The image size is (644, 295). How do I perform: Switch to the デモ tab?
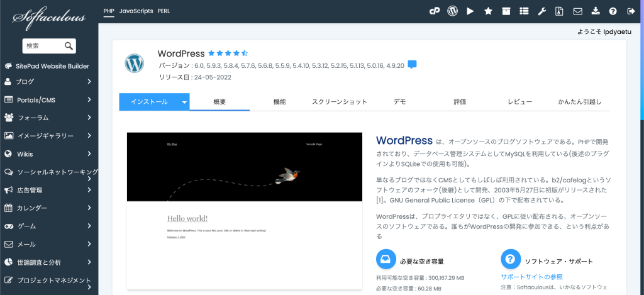[x=399, y=102]
